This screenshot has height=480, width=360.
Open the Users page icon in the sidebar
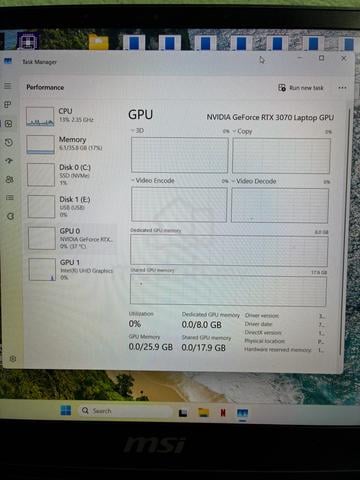[x=10, y=179]
